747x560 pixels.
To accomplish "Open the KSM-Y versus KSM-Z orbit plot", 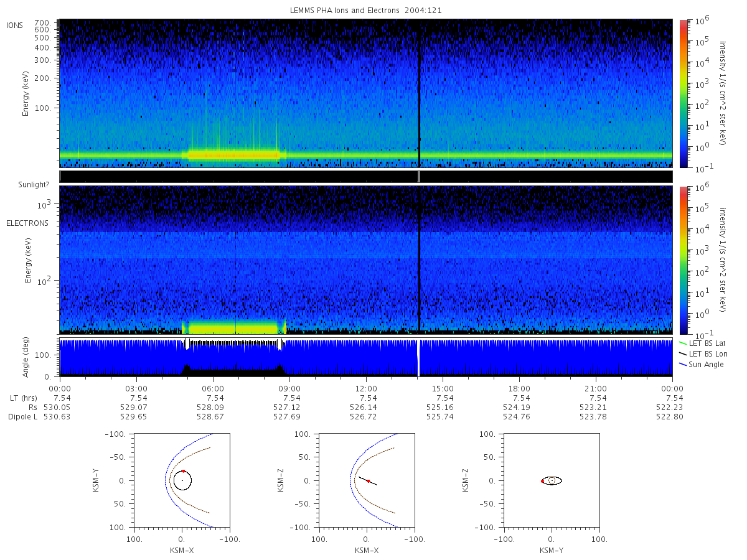I will tap(552, 480).
